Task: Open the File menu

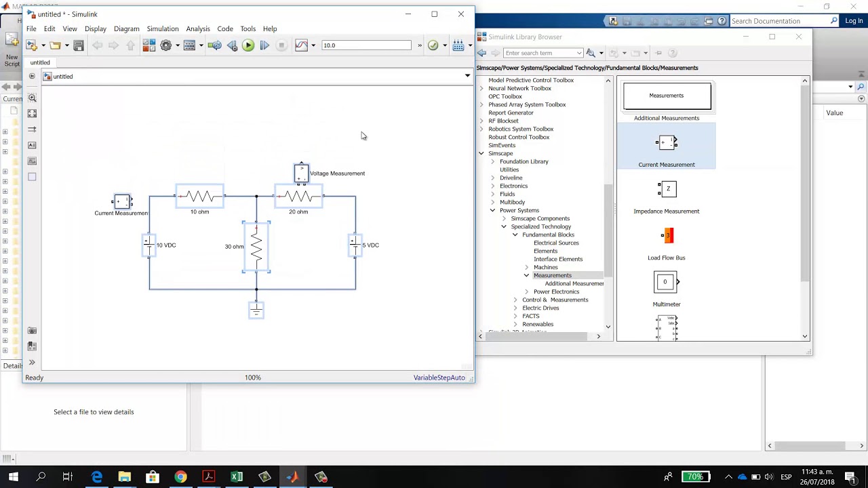Action: [31, 28]
